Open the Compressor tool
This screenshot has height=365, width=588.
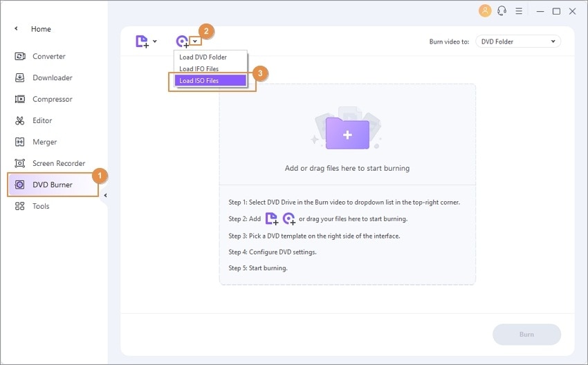click(x=44, y=99)
